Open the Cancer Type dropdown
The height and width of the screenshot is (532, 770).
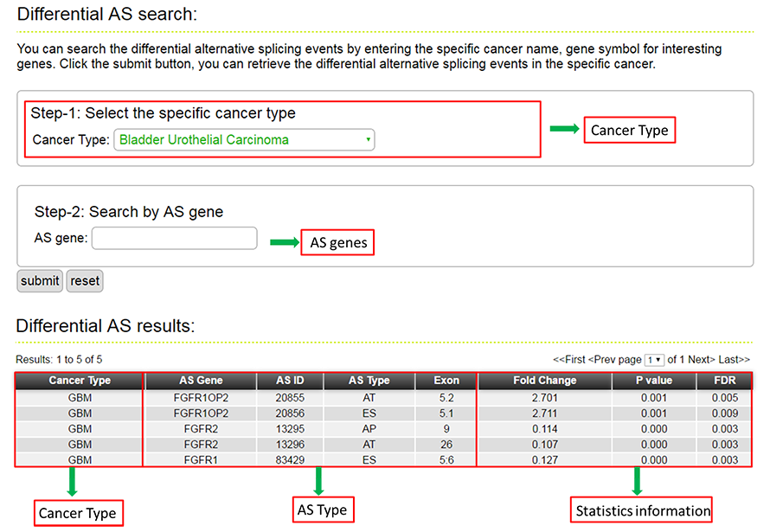244,140
